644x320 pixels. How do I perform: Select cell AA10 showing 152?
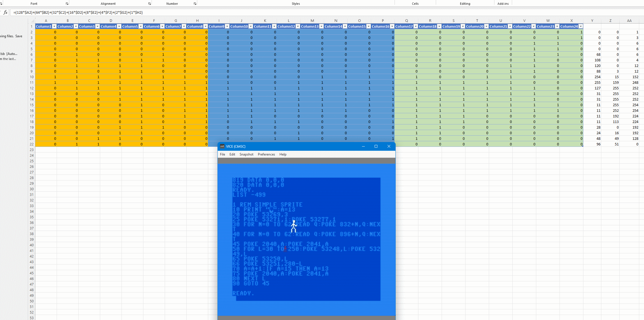pyautogui.click(x=629, y=77)
